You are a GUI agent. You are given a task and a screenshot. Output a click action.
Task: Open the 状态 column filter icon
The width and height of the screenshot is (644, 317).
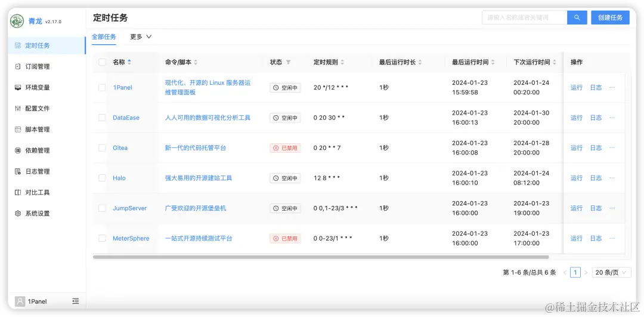pos(289,62)
